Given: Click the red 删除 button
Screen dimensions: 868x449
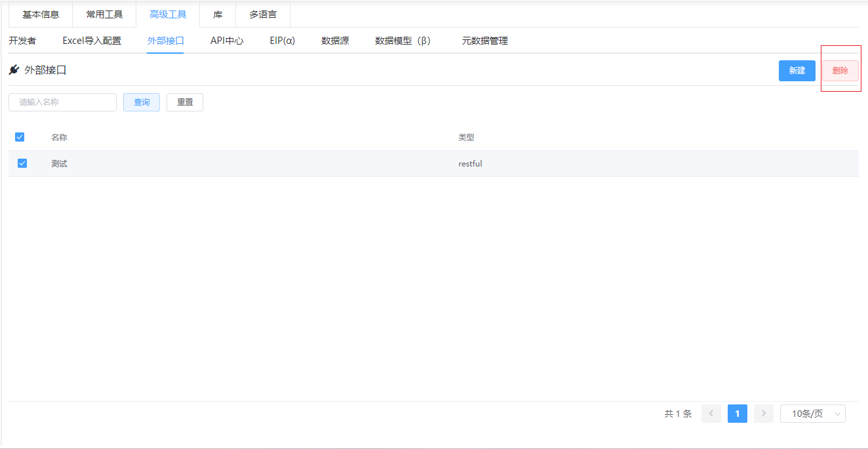Looking at the screenshot, I should tap(840, 71).
